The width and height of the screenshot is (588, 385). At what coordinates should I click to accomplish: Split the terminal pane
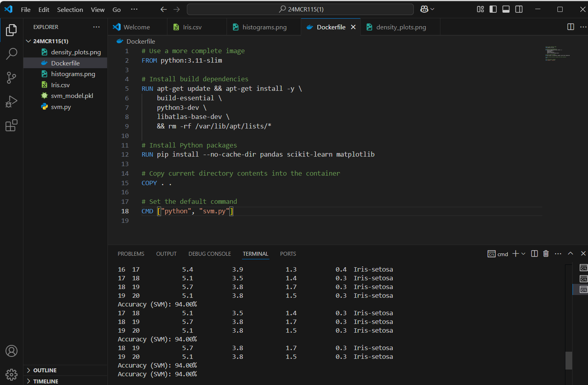(534, 254)
